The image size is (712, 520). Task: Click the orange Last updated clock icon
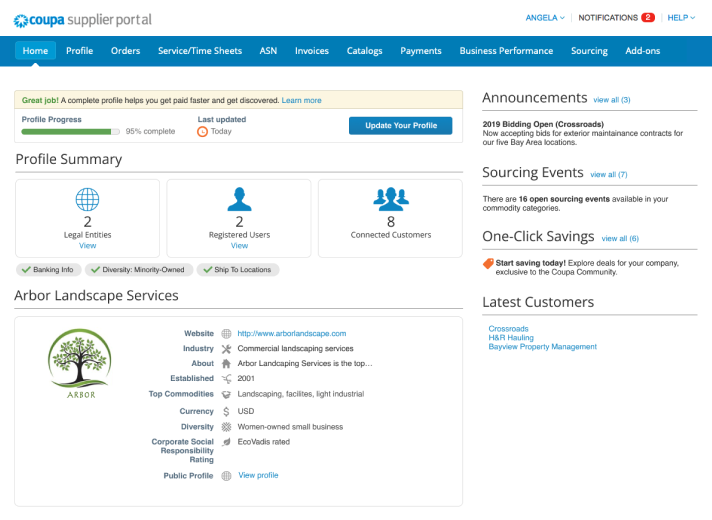[x=203, y=131]
